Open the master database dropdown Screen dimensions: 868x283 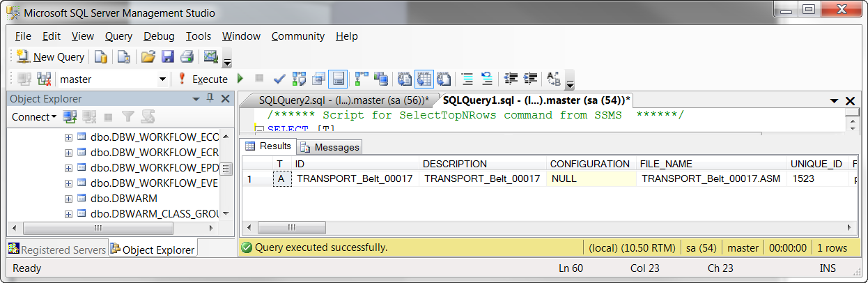tap(163, 79)
